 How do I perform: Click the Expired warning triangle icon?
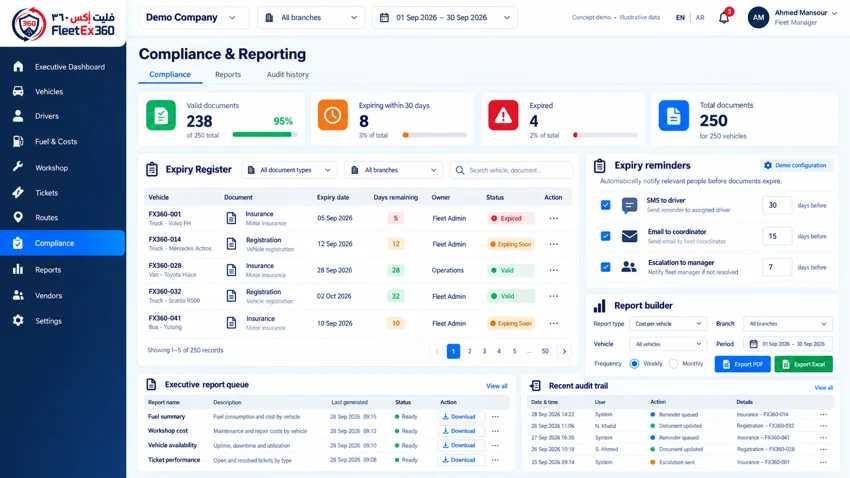click(x=503, y=115)
